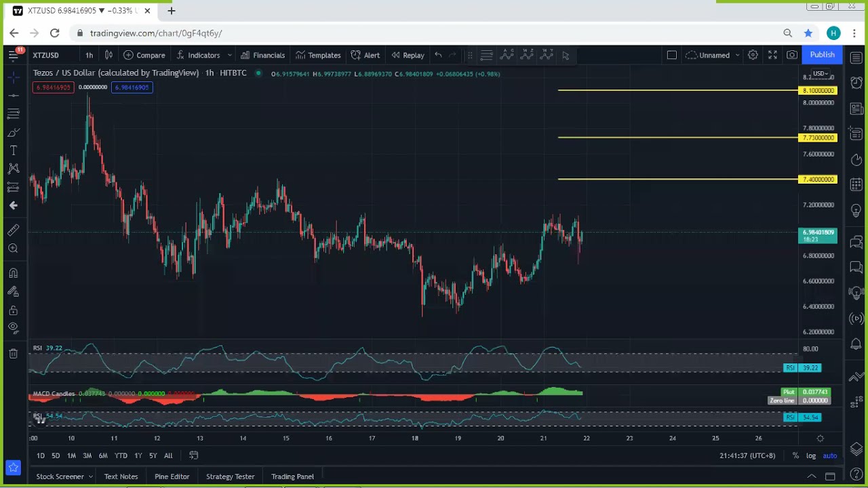Open the candlestick chart style picker
The height and width of the screenshot is (488, 868).
(x=108, y=56)
